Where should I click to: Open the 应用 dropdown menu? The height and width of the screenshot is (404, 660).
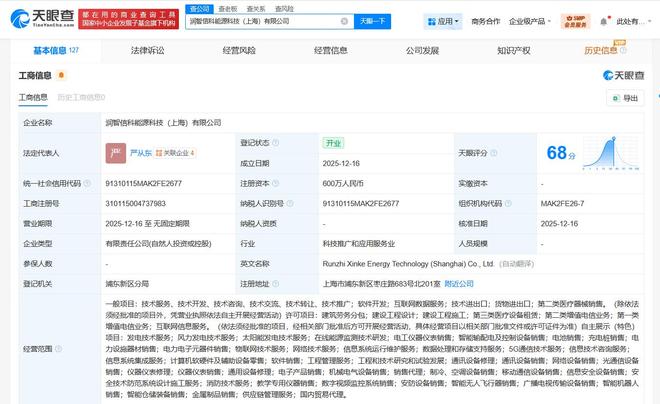443,21
